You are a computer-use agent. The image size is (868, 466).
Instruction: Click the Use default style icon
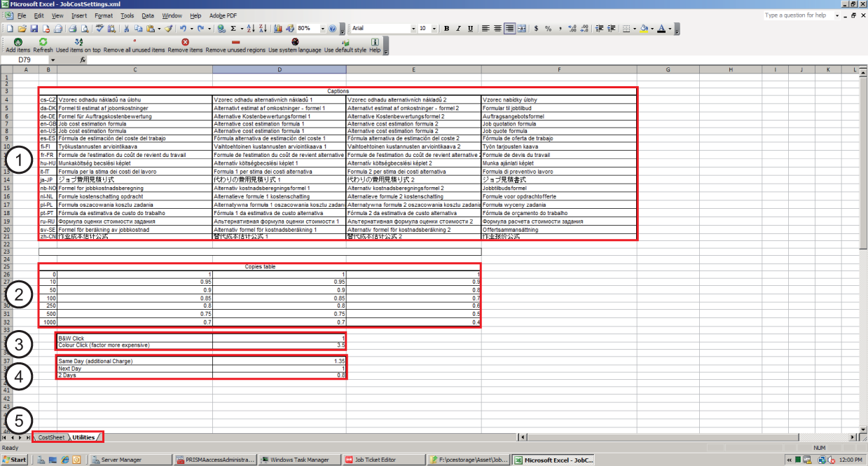click(345, 42)
